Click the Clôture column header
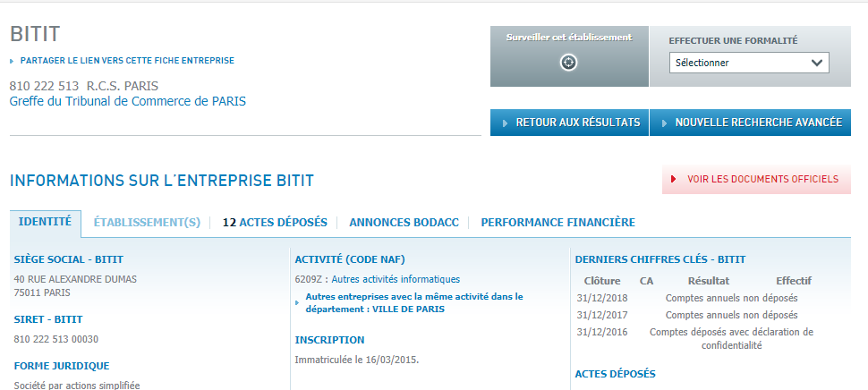This screenshot has height=390, width=868. tap(602, 281)
